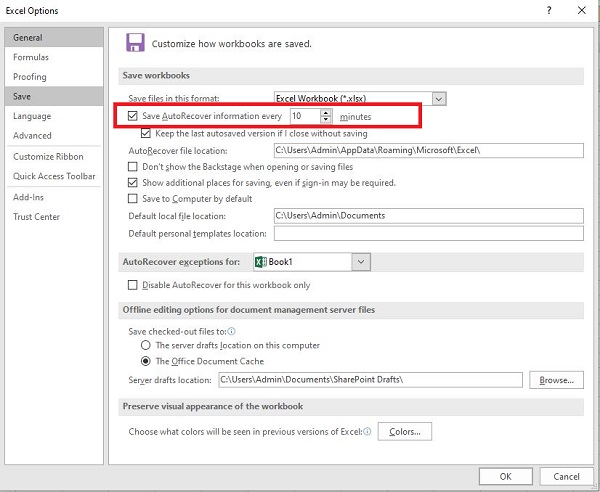Increase AutoRecover minutes with up arrow
The image size is (600, 492).
click(326, 112)
